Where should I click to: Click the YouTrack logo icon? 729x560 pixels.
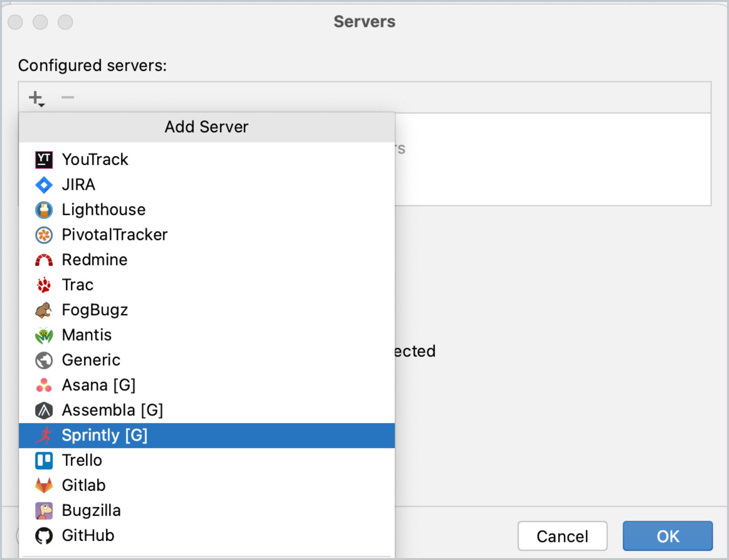point(44,160)
